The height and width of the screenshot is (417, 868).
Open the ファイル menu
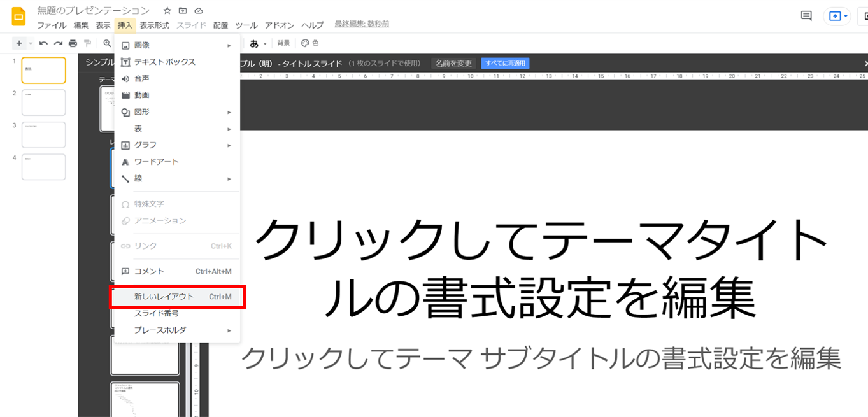[52, 25]
